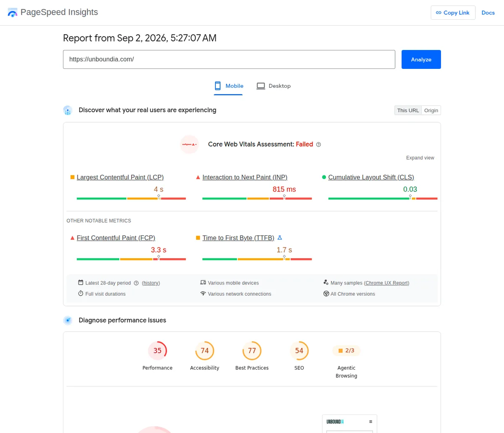Click the LCP value 4 s

(x=158, y=189)
